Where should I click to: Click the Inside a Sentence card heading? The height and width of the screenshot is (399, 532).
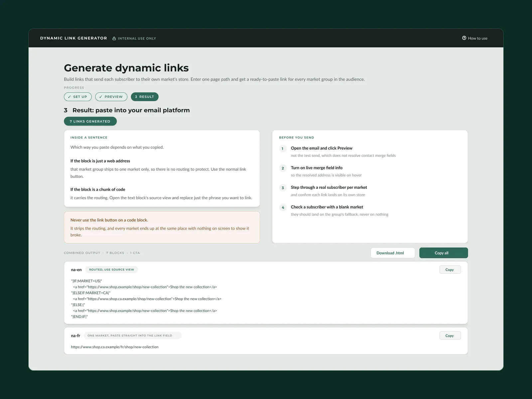click(89, 138)
